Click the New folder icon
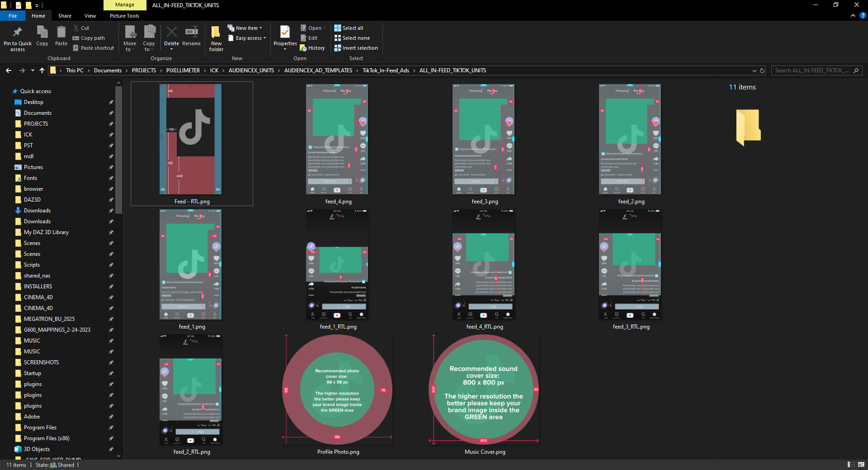868x470 pixels. coord(216,33)
